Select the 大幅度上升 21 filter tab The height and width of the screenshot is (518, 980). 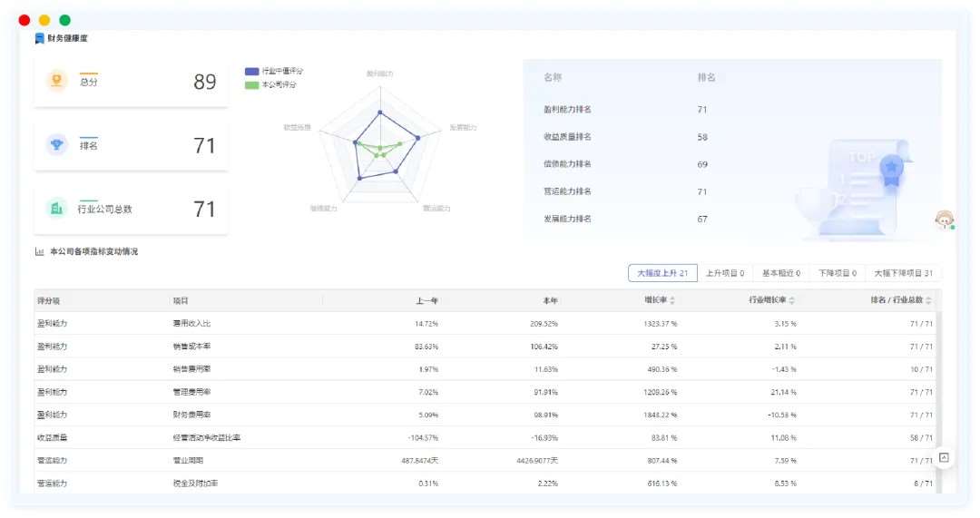point(662,273)
